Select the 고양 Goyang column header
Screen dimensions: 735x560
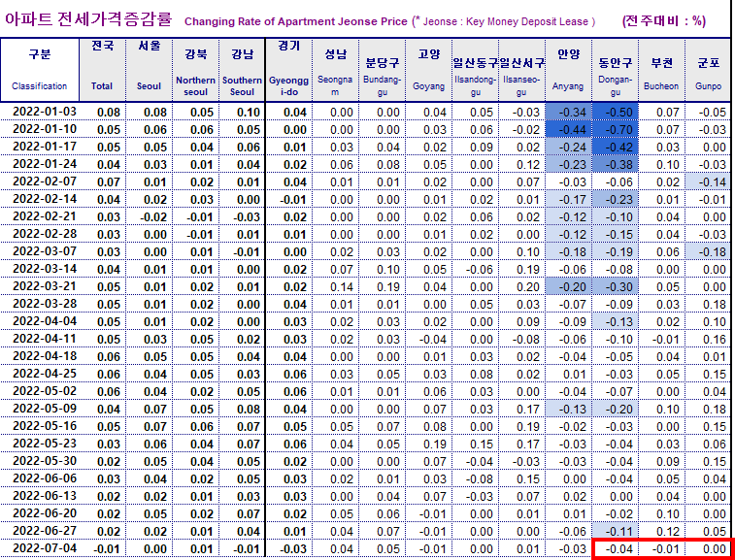[x=428, y=70]
